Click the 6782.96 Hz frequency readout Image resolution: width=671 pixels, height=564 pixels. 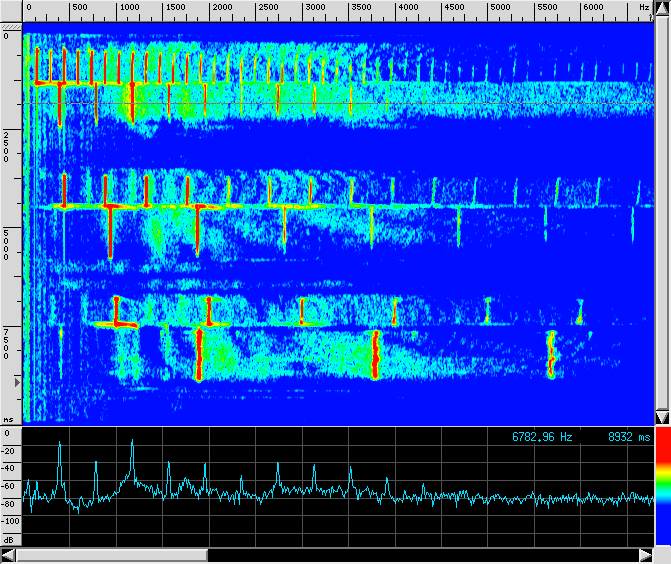pos(543,437)
